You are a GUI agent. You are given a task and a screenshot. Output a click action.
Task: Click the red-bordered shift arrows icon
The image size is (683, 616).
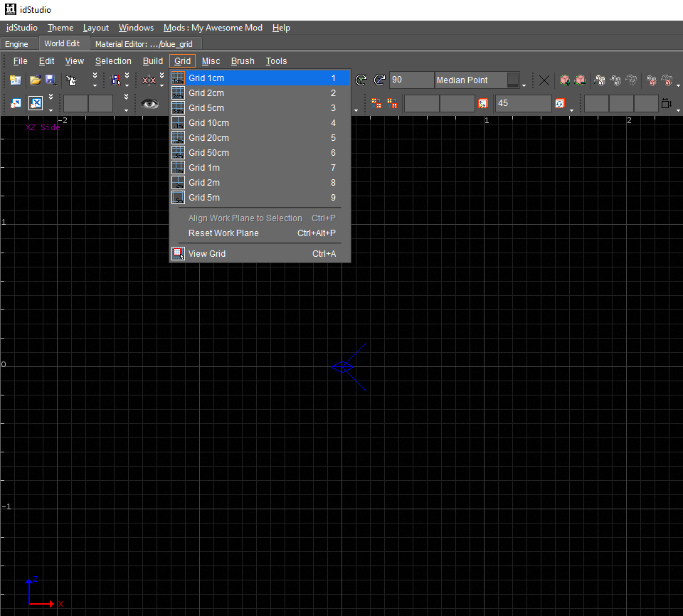(x=483, y=103)
